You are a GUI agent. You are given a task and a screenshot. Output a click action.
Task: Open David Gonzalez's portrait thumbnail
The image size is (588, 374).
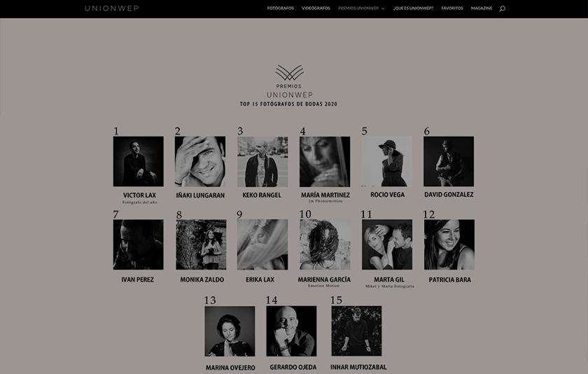pyautogui.click(x=449, y=161)
